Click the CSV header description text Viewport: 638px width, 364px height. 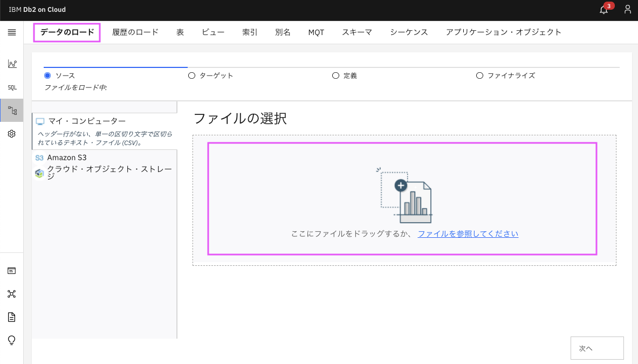[x=105, y=138]
